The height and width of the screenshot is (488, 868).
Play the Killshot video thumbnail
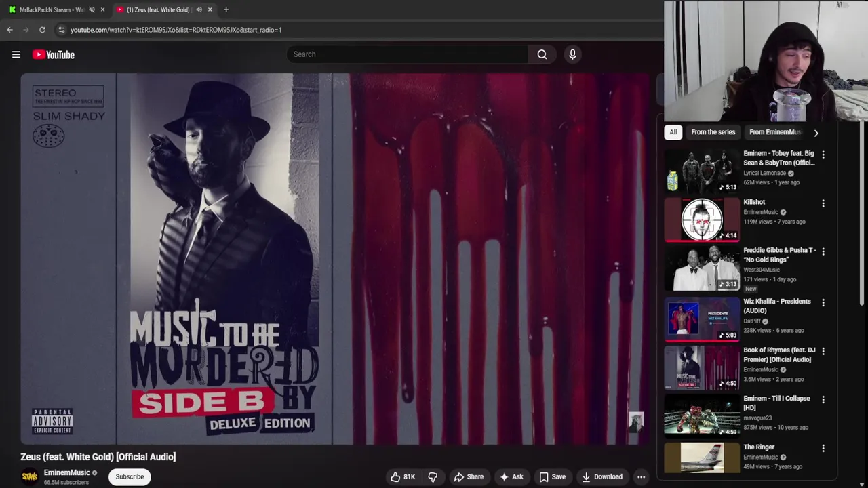(x=702, y=220)
